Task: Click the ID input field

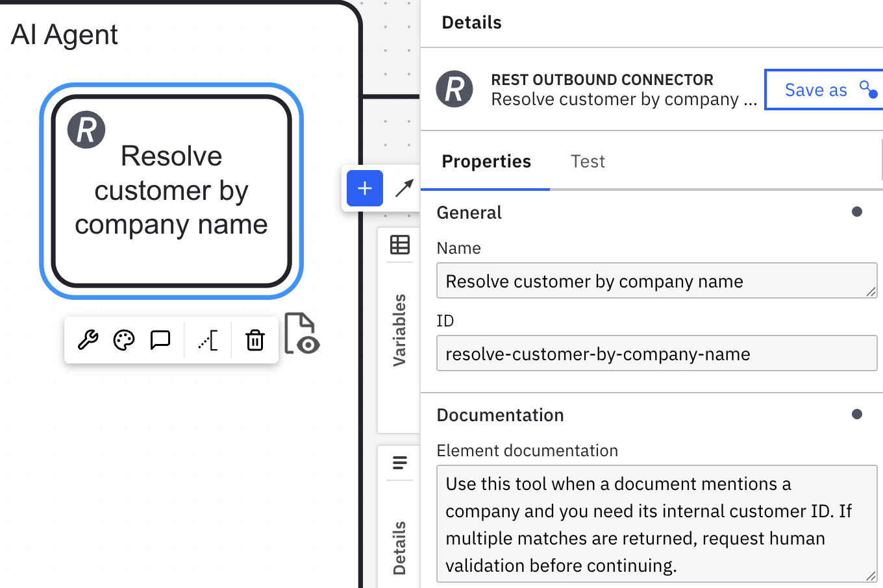Action: [x=657, y=353]
